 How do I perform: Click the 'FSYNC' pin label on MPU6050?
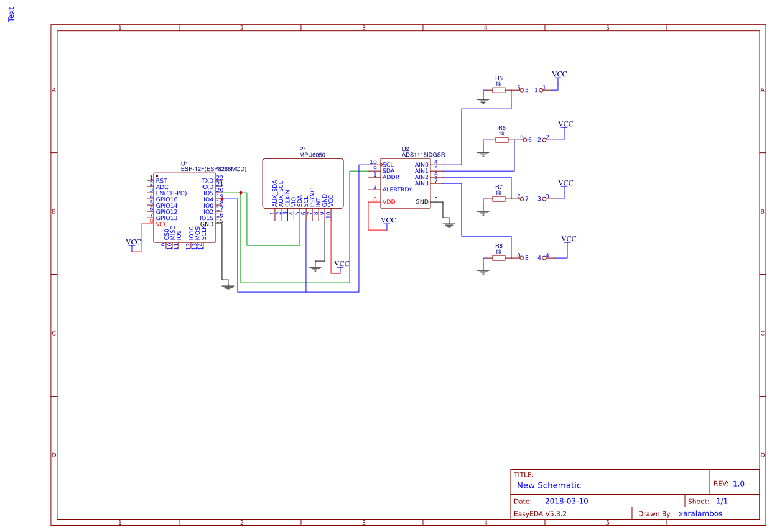[312, 197]
